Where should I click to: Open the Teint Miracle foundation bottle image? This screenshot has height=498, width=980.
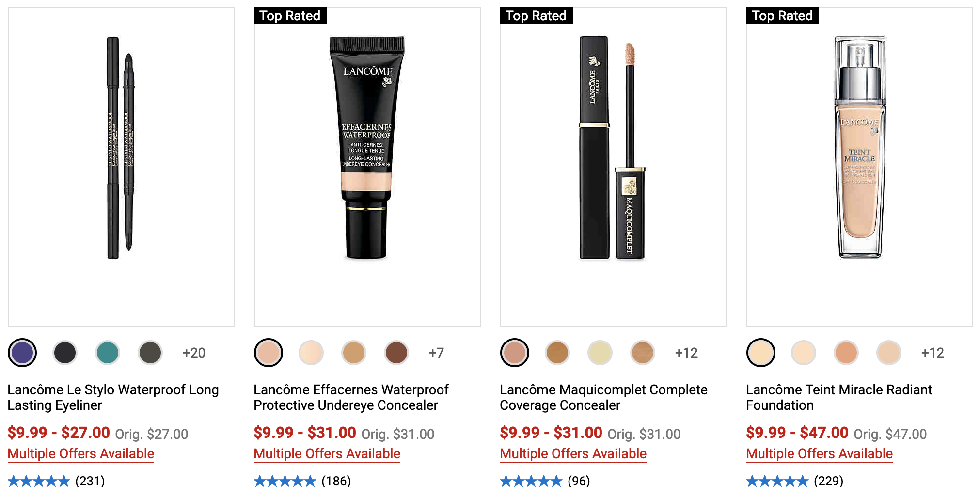(x=860, y=167)
